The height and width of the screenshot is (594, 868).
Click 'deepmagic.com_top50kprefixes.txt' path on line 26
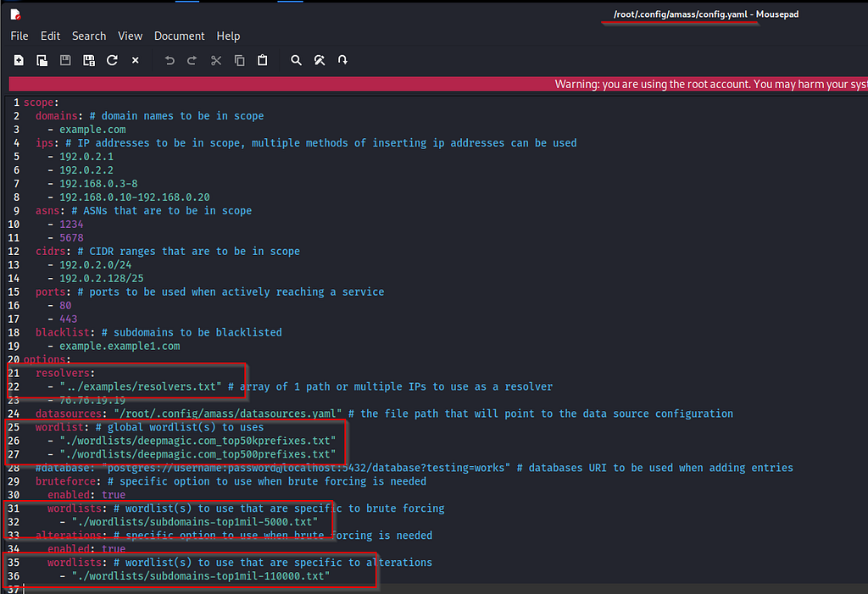tap(198, 441)
